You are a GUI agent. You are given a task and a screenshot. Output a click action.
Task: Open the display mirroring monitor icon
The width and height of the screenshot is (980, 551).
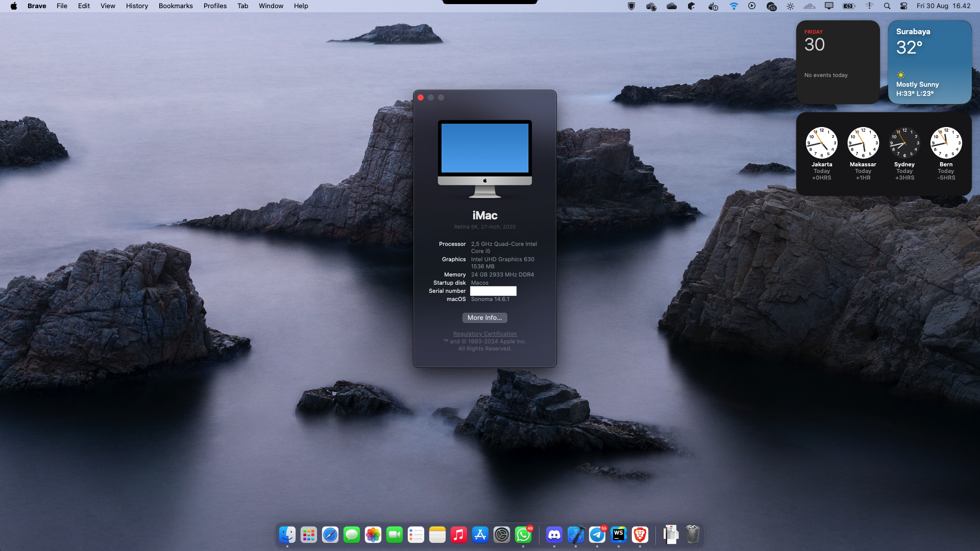[829, 6]
